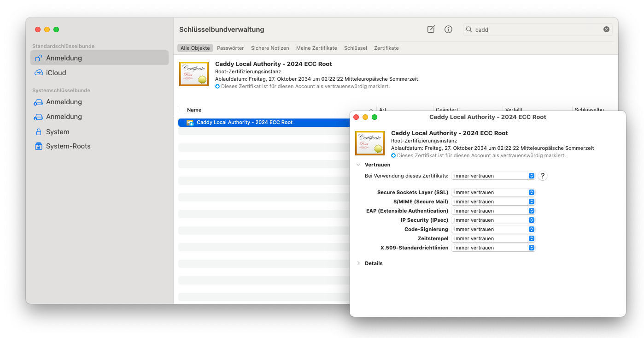Switch to the Passwörter tab
The width and height of the screenshot is (644, 338).
coord(230,48)
